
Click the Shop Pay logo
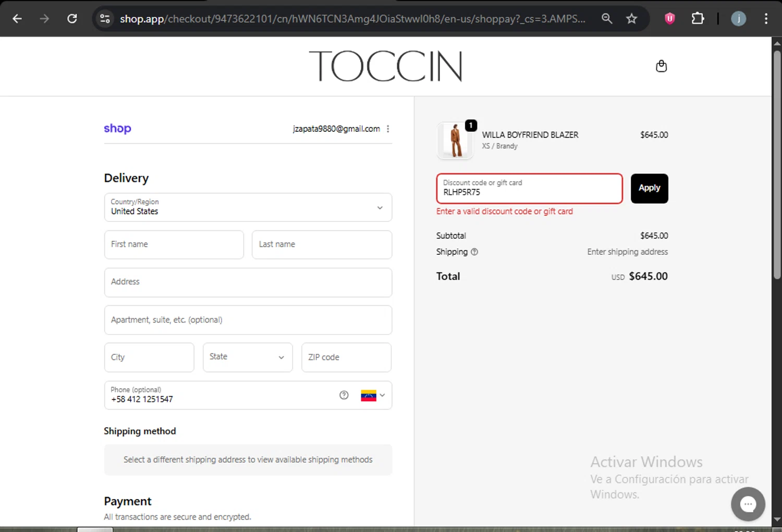click(x=117, y=128)
